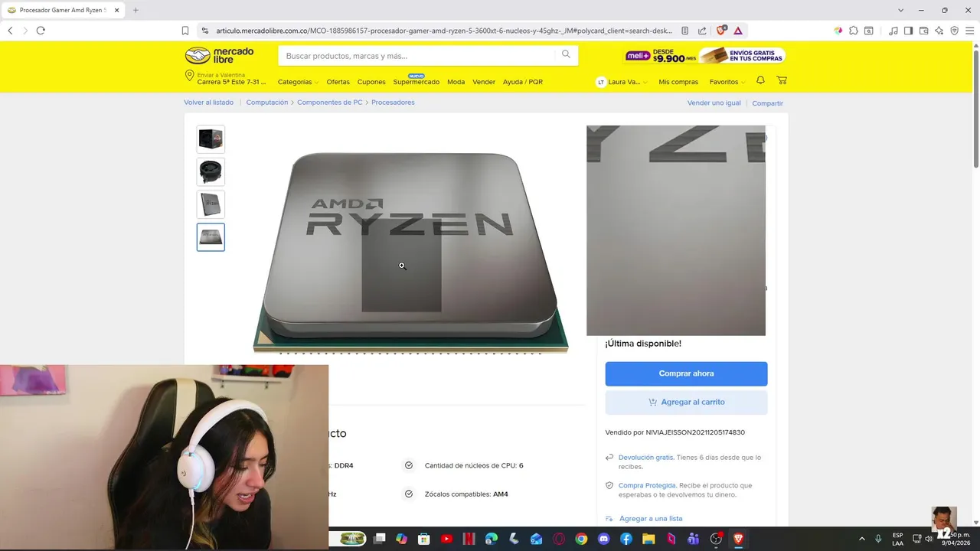Bookmark this page icon
The image size is (980, 551).
coord(185,31)
